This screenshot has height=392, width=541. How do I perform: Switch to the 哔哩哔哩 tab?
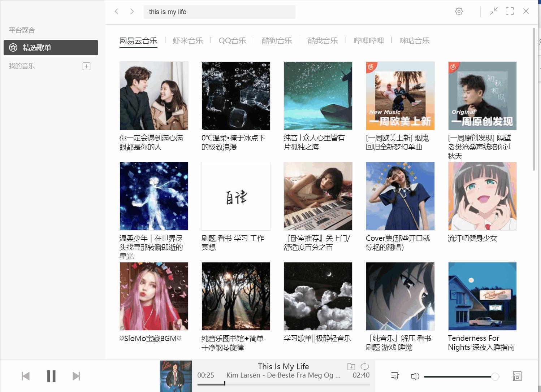pos(368,41)
